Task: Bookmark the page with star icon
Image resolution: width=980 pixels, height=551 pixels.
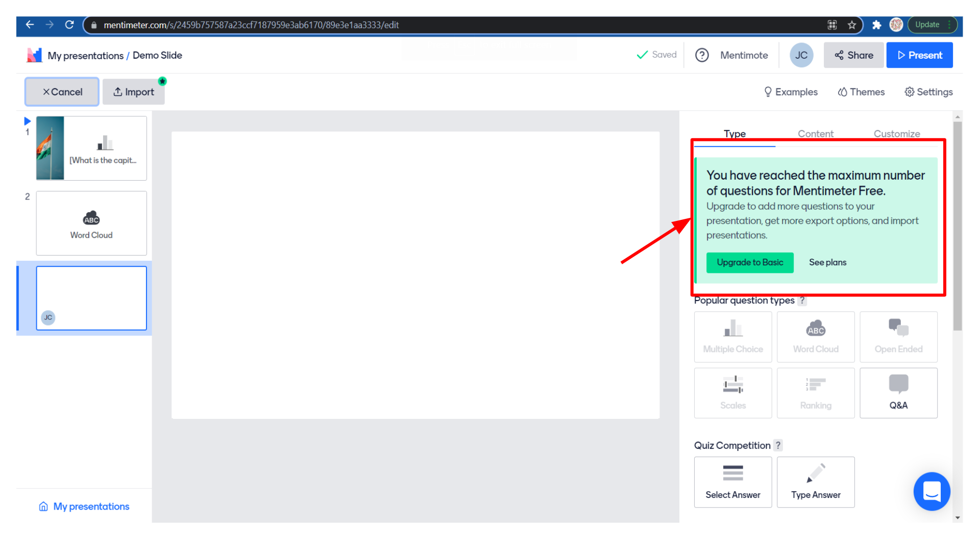Action: pos(851,25)
